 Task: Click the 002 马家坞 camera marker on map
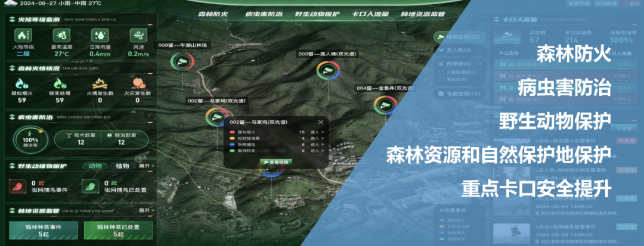pos(217,117)
